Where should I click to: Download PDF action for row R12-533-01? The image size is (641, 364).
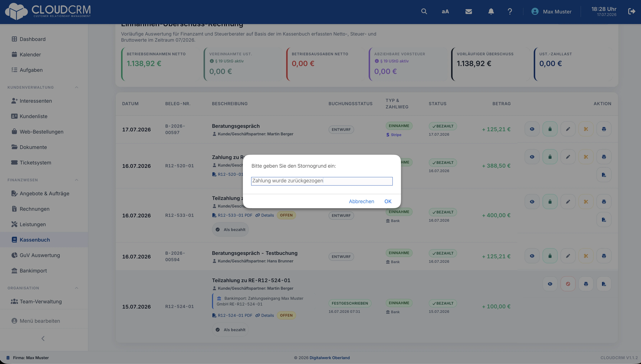pyautogui.click(x=604, y=220)
